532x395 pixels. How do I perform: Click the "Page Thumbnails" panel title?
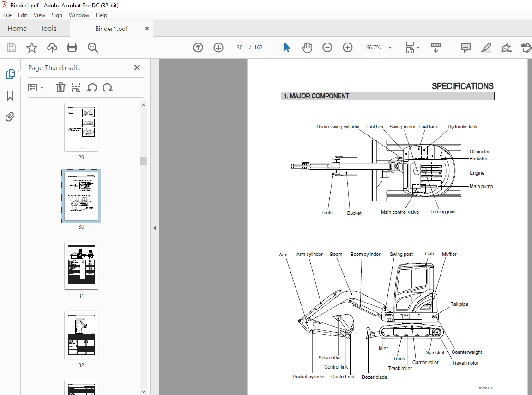(54, 68)
